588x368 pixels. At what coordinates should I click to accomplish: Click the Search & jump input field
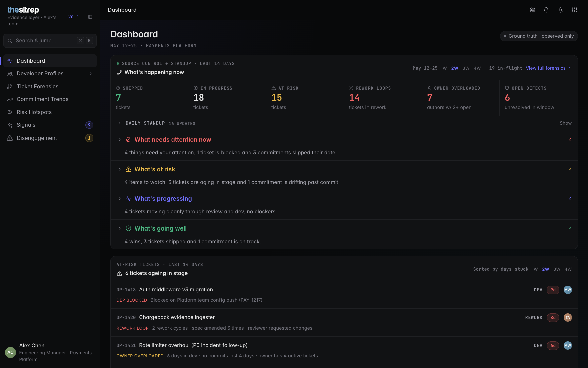pyautogui.click(x=50, y=41)
